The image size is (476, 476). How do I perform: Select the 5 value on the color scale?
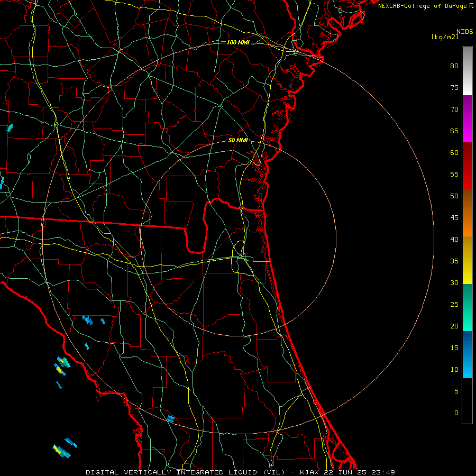pos(456,391)
